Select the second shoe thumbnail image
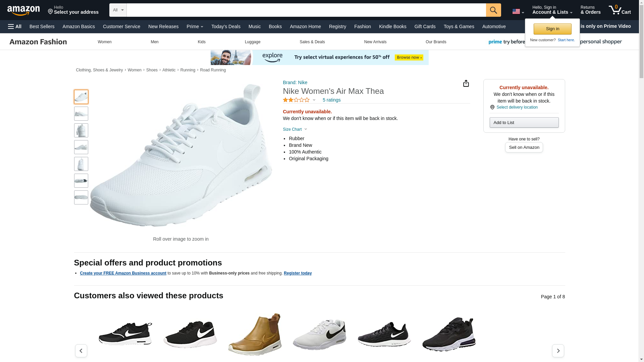The height and width of the screenshot is (362, 644). click(81, 114)
